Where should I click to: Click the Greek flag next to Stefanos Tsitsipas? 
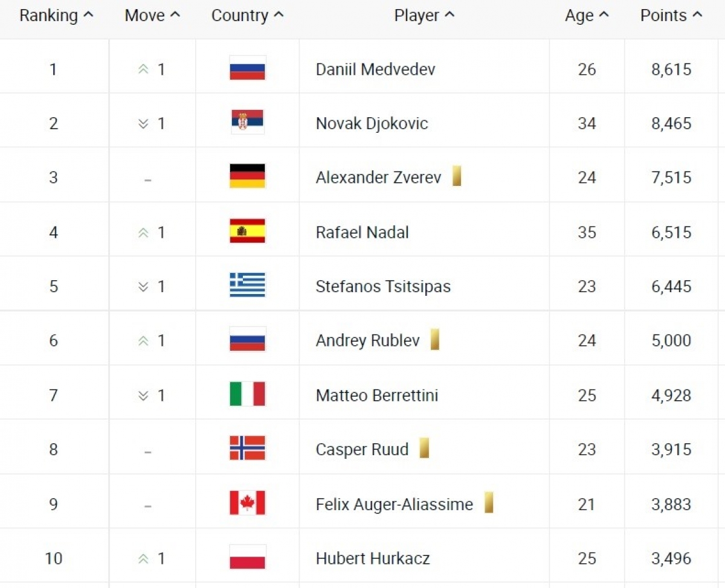247,285
